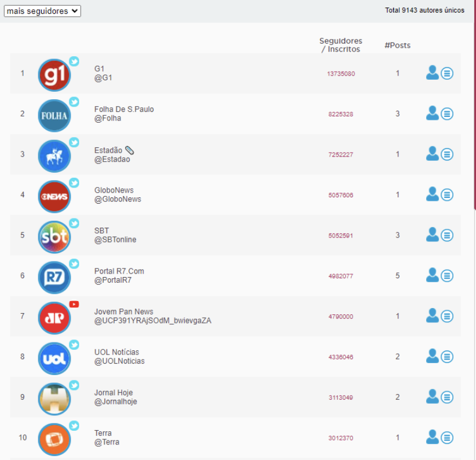Click 'Total 9143 autores únicos' text
Viewport: 476px width, 460px height.
(x=425, y=10)
